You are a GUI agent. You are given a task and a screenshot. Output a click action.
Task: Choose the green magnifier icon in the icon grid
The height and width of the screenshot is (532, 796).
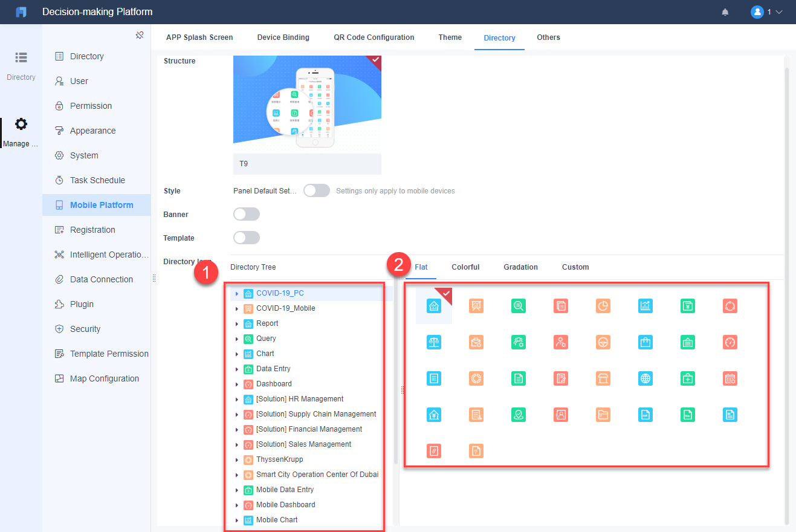518,306
